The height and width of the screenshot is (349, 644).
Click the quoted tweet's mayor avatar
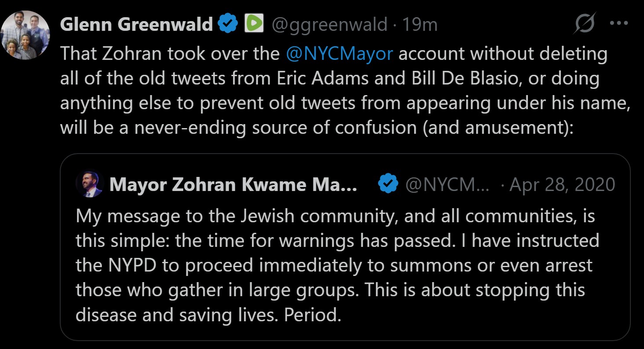click(x=90, y=184)
